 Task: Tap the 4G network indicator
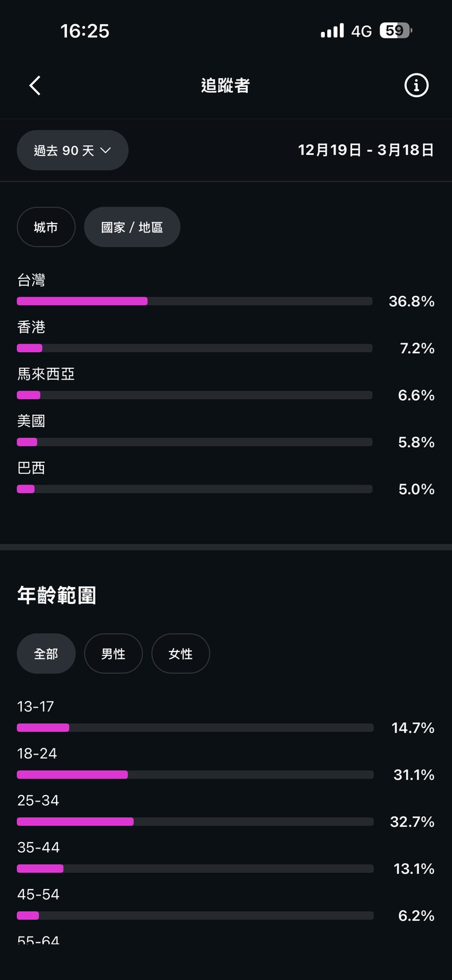362,30
